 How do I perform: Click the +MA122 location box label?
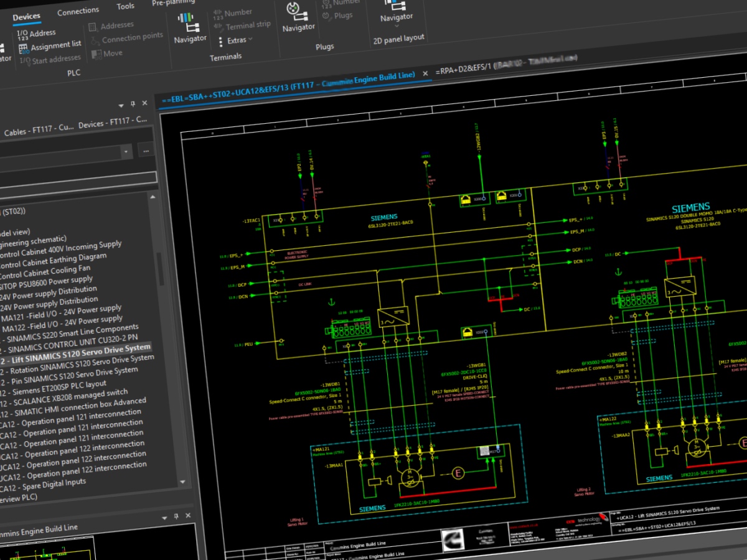[608, 420]
